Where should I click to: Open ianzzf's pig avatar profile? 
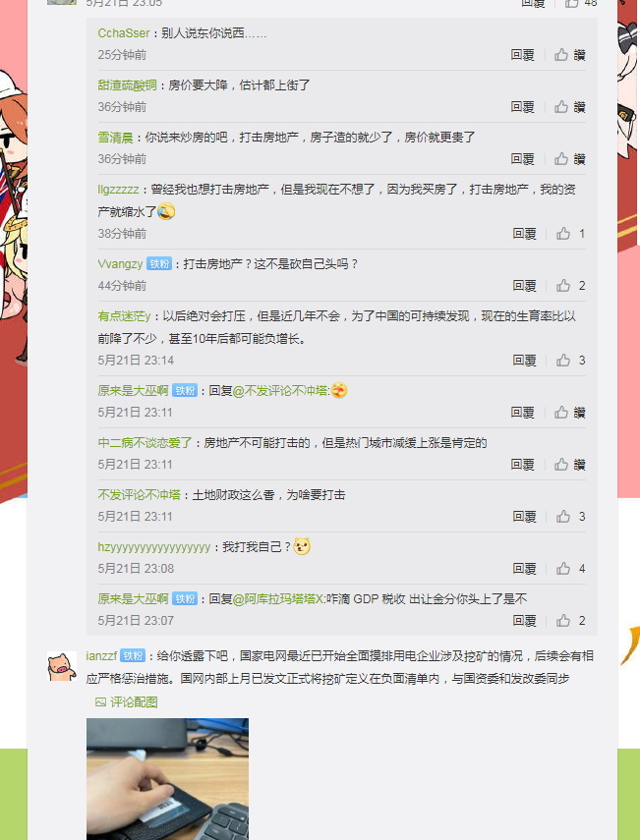pyautogui.click(x=62, y=666)
